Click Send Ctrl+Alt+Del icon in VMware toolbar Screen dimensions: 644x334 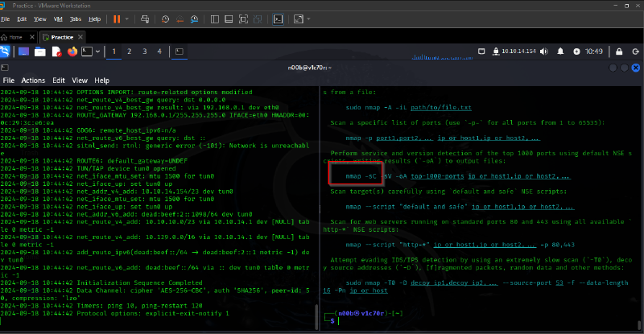[x=145, y=19]
